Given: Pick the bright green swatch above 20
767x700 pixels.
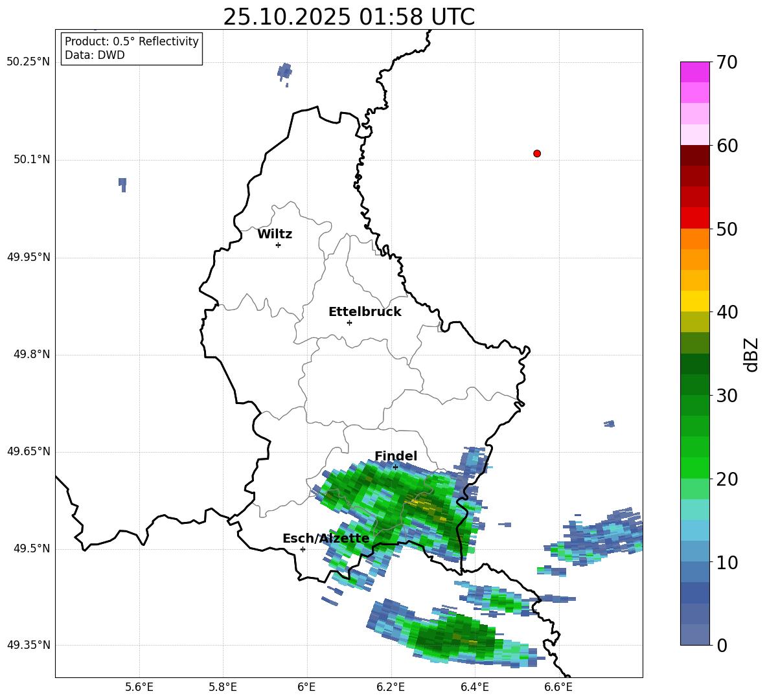Looking at the screenshot, I should pos(694,468).
